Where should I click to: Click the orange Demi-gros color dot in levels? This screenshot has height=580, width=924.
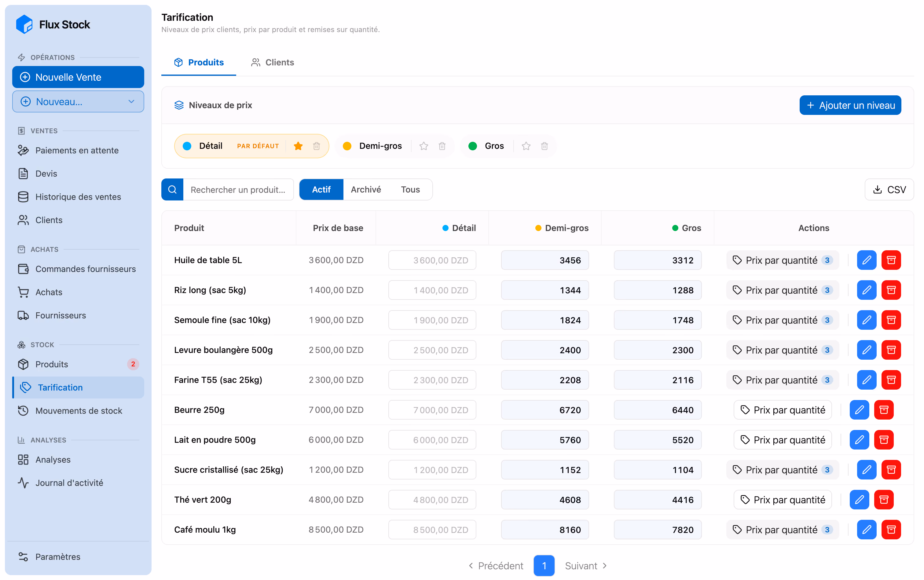[347, 146]
